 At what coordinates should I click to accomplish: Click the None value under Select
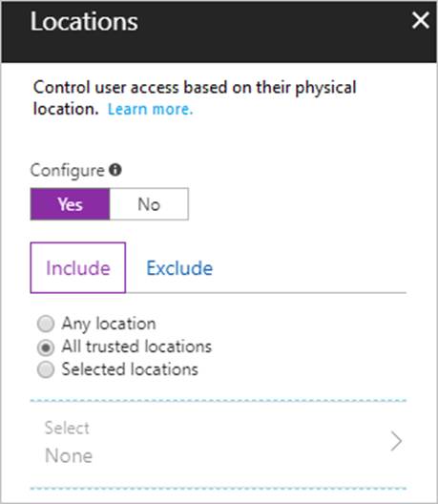(x=69, y=455)
